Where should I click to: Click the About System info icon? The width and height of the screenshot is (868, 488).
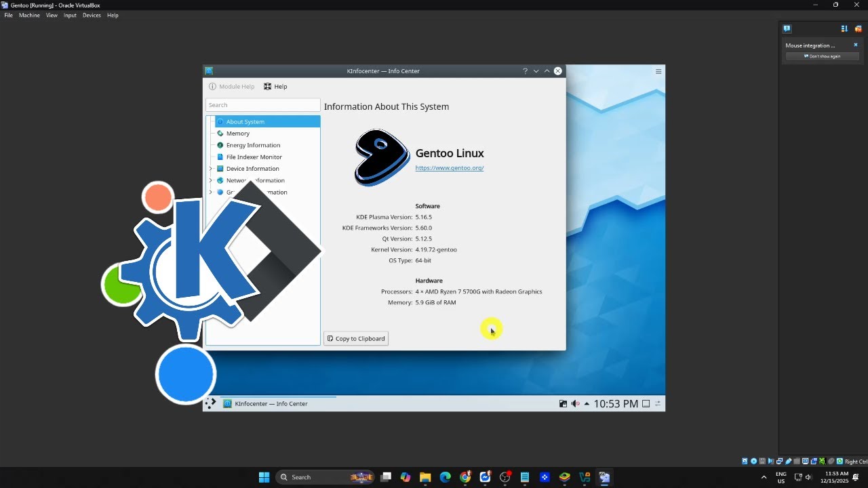(x=220, y=121)
